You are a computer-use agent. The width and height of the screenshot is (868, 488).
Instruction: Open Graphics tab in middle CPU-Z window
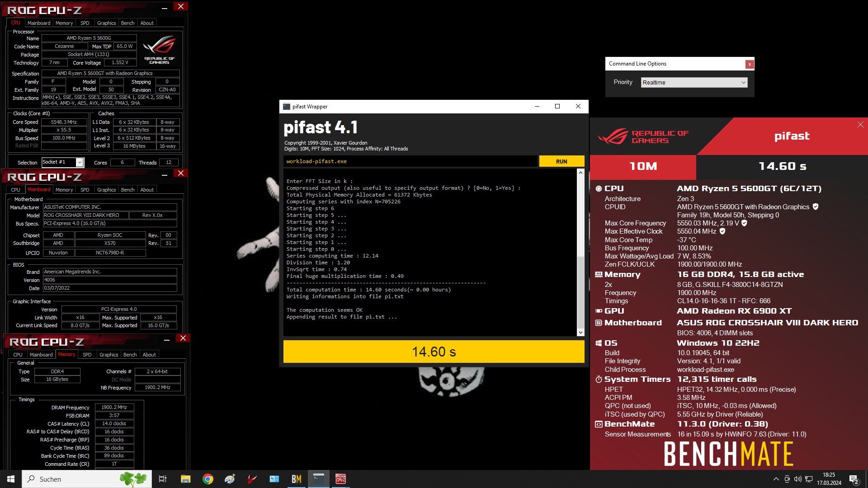pyautogui.click(x=107, y=190)
